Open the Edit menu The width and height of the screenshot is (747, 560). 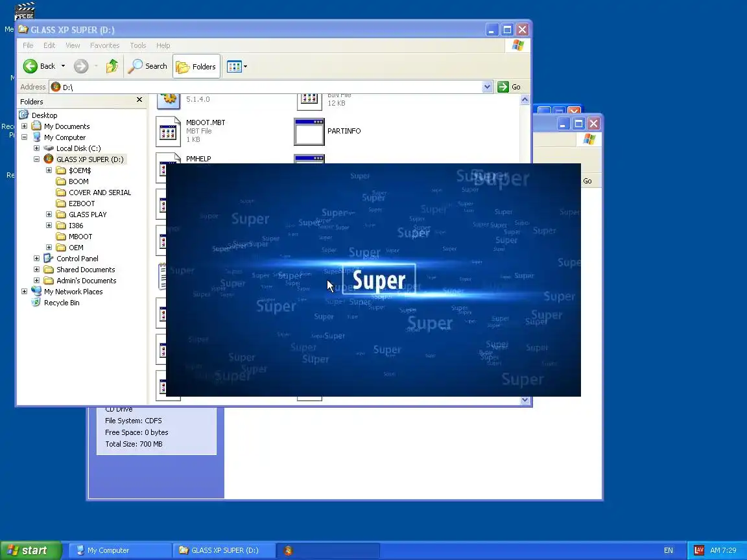tap(49, 45)
